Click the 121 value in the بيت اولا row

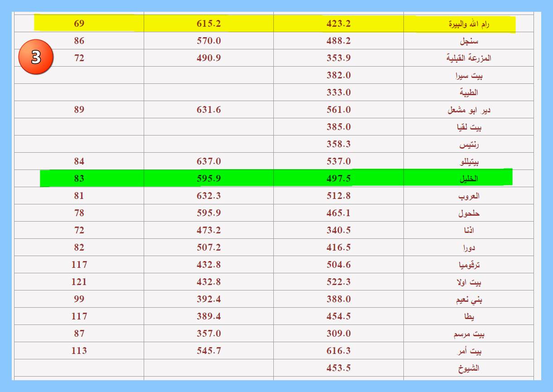pos(79,282)
